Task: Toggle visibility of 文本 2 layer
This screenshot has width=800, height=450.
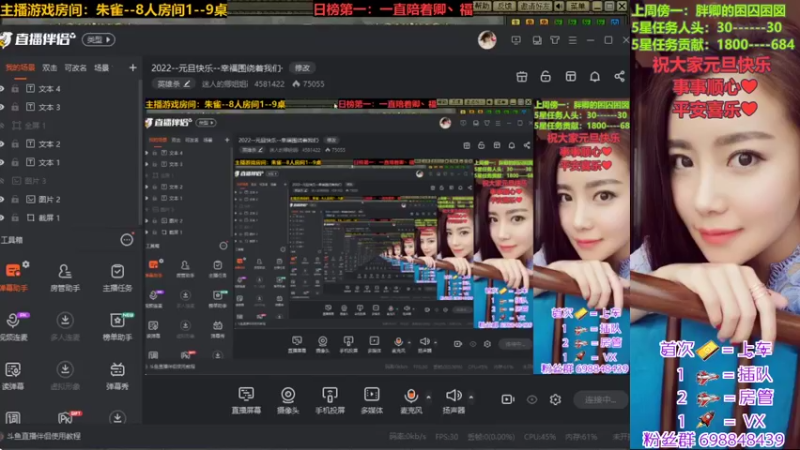Action: pos(2,144)
